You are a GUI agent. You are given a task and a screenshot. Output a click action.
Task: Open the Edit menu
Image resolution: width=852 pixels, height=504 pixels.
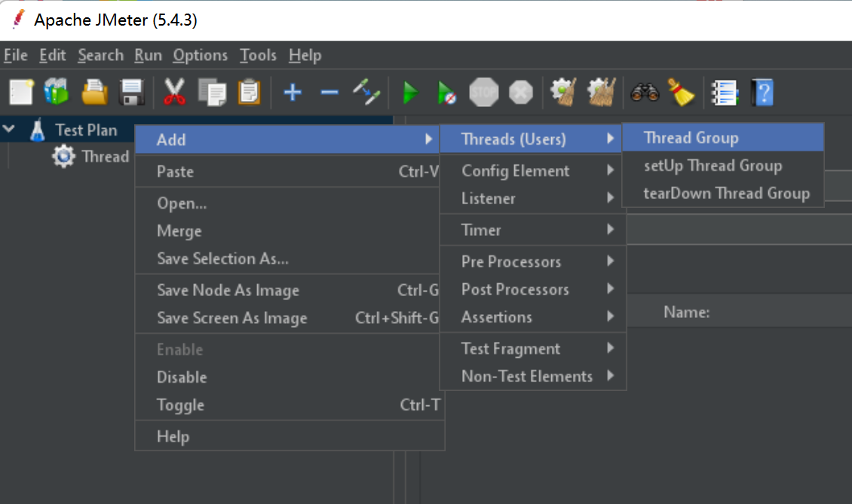(x=52, y=56)
